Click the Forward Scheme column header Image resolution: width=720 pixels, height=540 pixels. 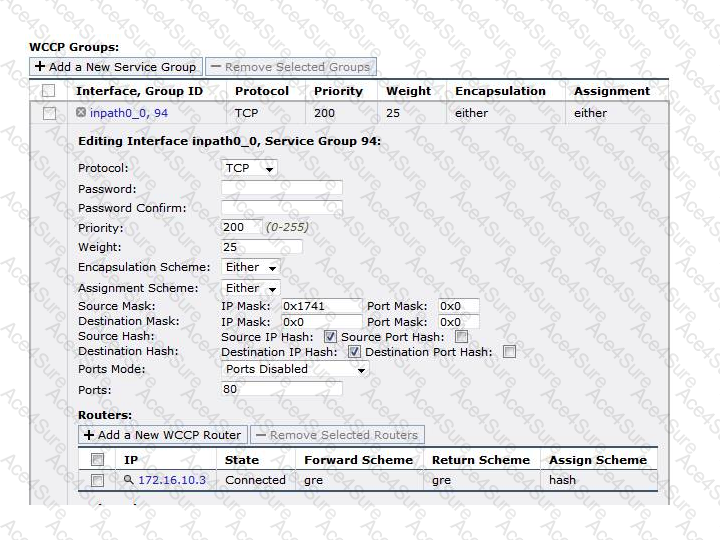359,460
